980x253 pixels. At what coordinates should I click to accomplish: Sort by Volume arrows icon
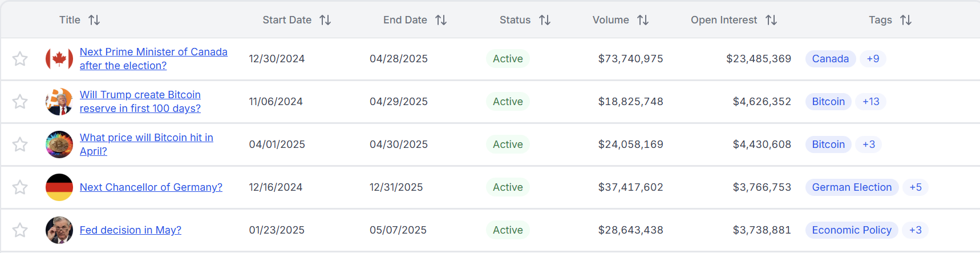click(643, 20)
